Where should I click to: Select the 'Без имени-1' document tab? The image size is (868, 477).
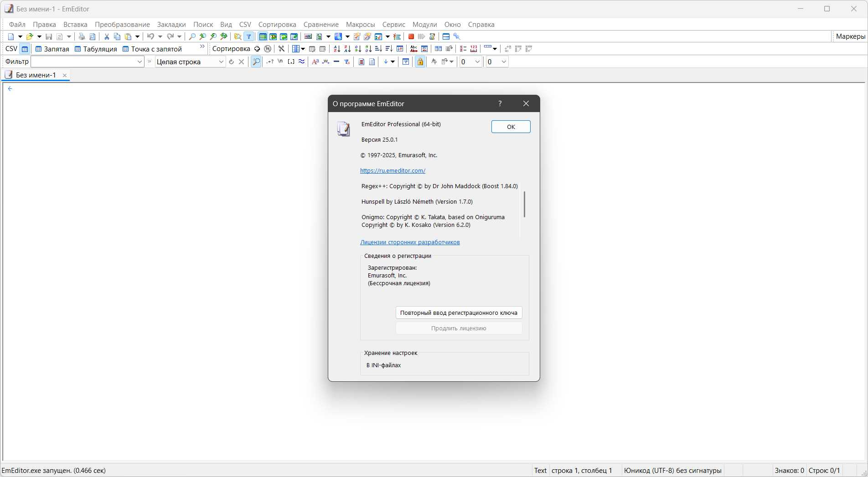click(36, 75)
